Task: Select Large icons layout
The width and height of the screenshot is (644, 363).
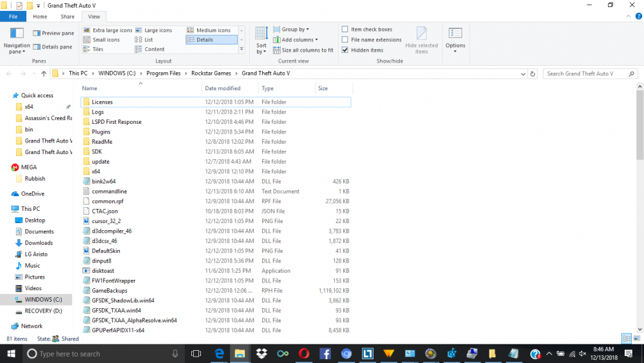Action: tap(154, 30)
